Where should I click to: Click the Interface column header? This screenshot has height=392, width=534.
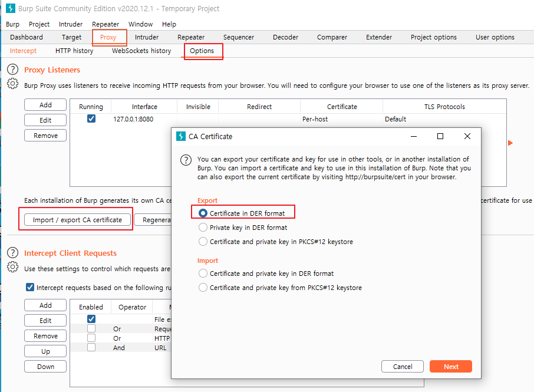click(144, 107)
